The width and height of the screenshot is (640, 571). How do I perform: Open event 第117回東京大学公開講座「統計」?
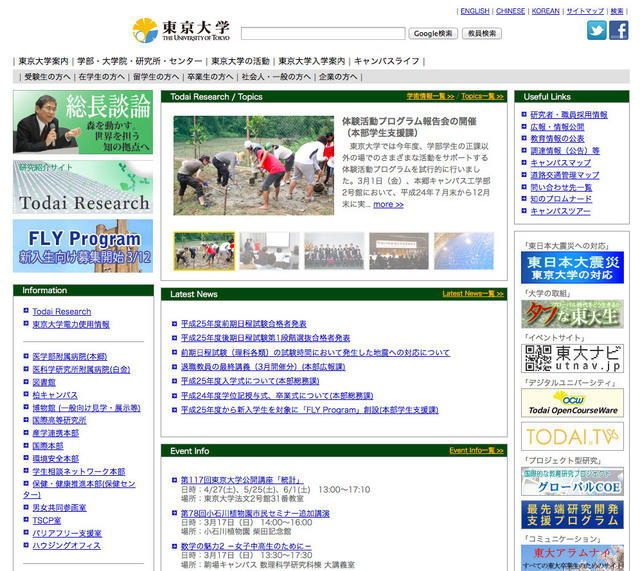(x=242, y=480)
